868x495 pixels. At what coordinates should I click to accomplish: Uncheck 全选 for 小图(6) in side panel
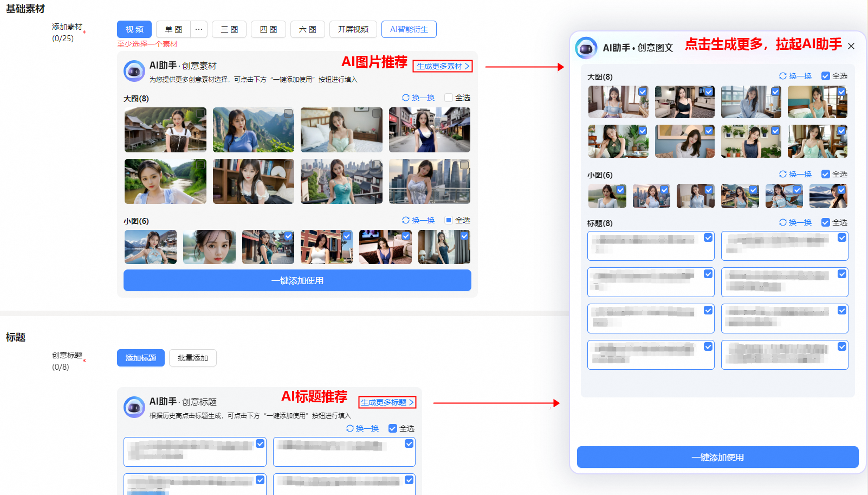tap(826, 174)
